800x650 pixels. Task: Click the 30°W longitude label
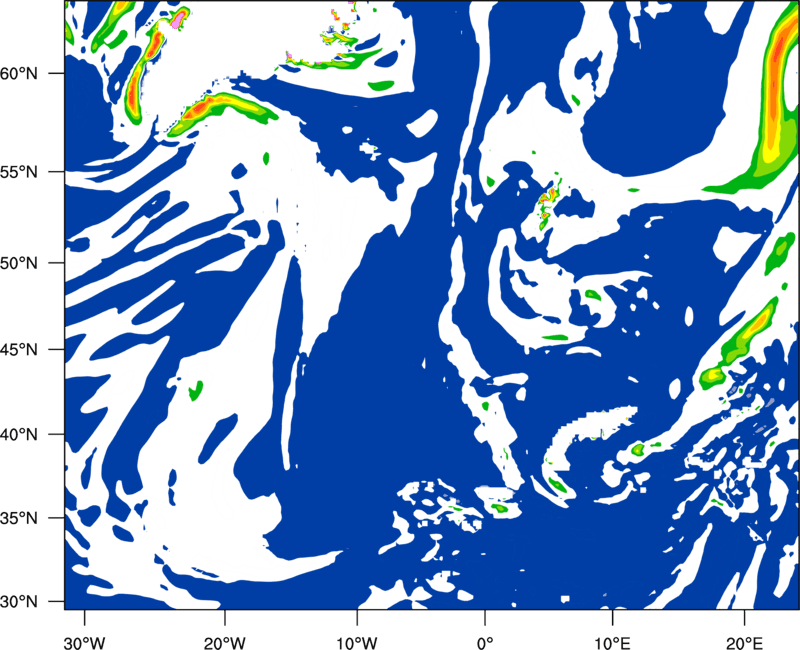[84, 643]
